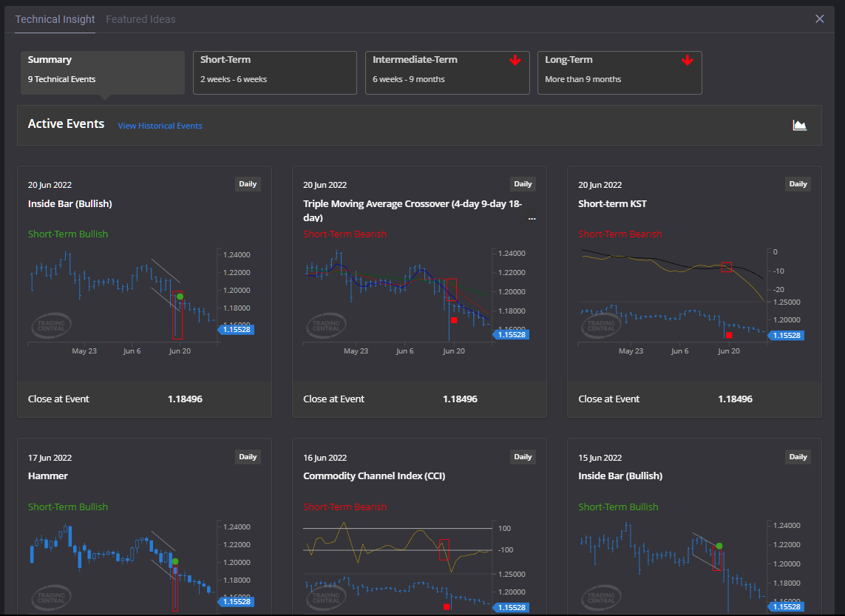Click the blue 1.15528 price tag on Inside Bar chart
The width and height of the screenshot is (845, 616).
(x=236, y=329)
